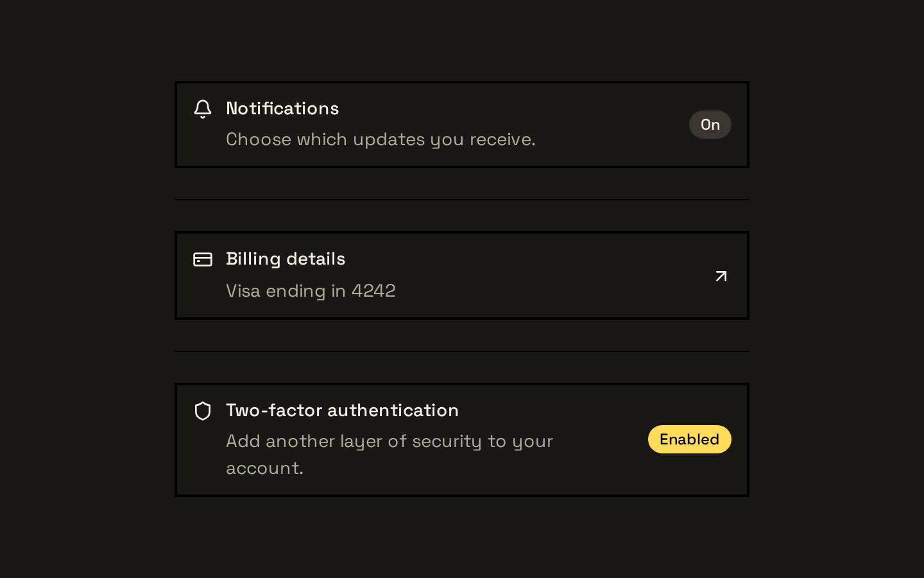This screenshot has height=578, width=924.
Task: Click the divider below Billing details card
Action: [462, 351]
